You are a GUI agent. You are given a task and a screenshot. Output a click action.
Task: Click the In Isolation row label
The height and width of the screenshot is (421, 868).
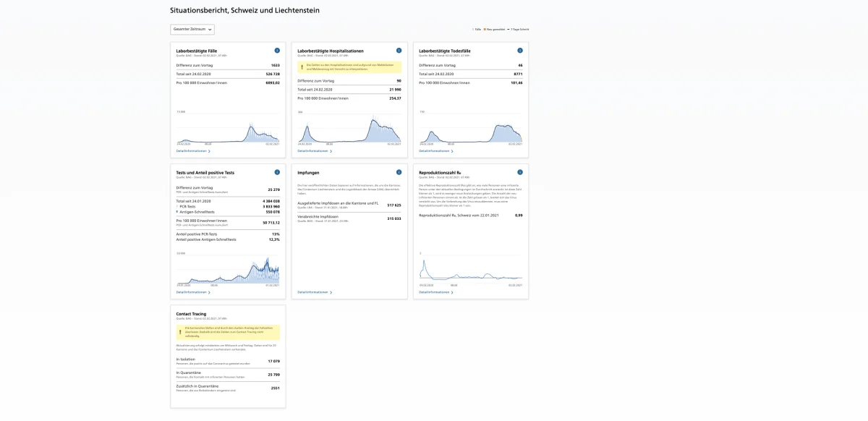tap(186, 359)
